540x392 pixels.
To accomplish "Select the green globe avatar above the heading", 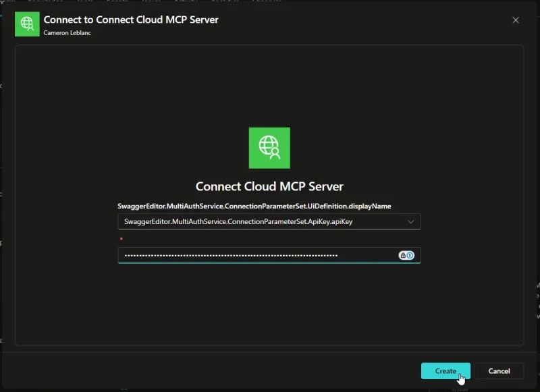I will pyautogui.click(x=269, y=148).
